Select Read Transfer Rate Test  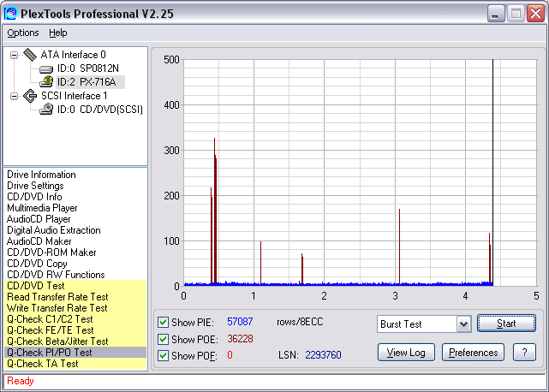(75, 297)
